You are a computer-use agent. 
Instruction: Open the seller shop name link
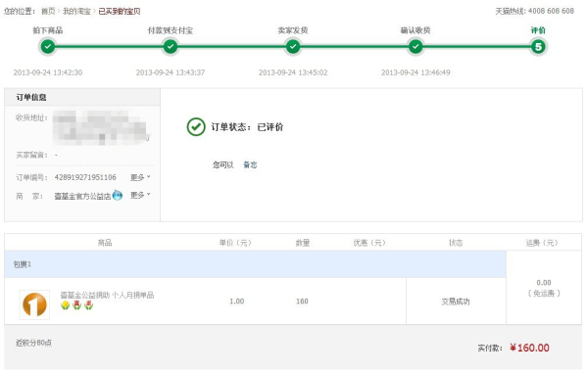[82, 196]
